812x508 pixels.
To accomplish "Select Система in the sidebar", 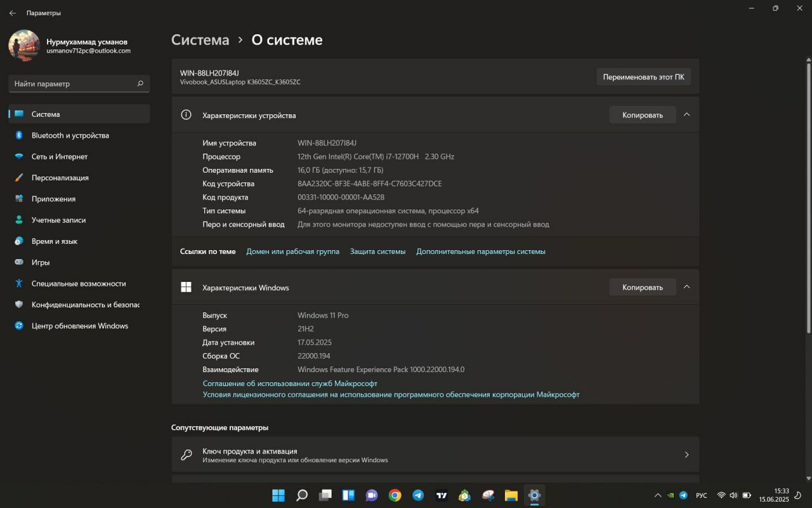I will click(79, 114).
